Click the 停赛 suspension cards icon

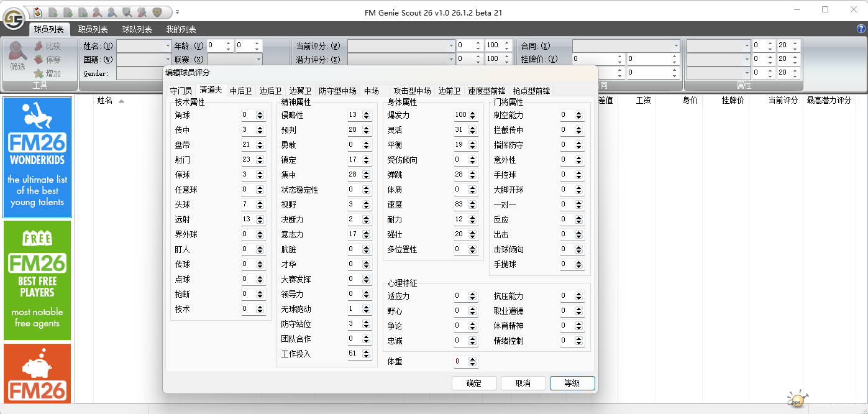pyautogui.click(x=39, y=60)
